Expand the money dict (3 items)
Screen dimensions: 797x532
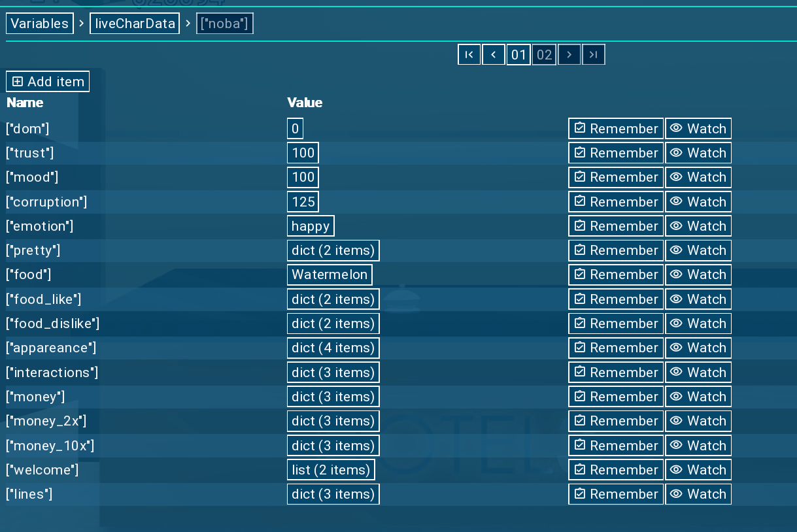coord(333,397)
